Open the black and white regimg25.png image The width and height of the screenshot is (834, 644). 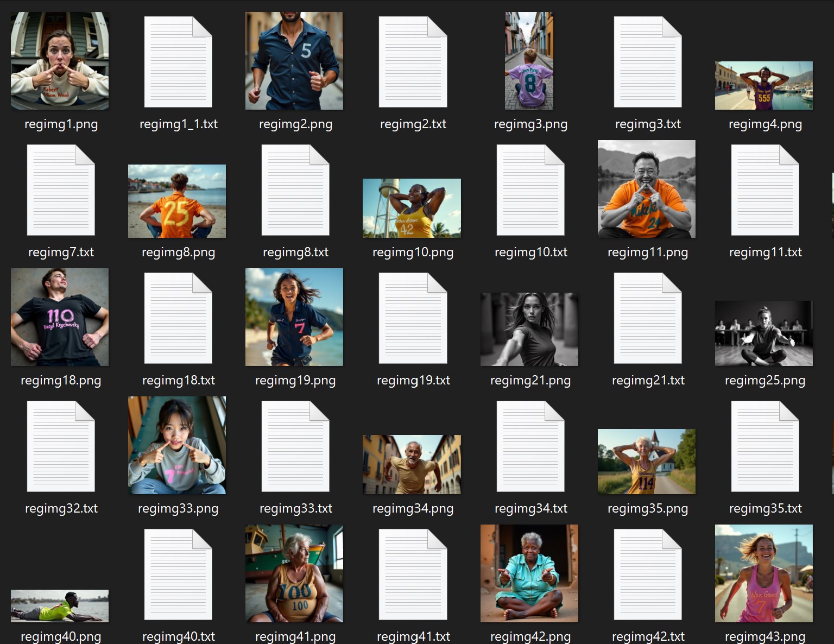[764, 333]
